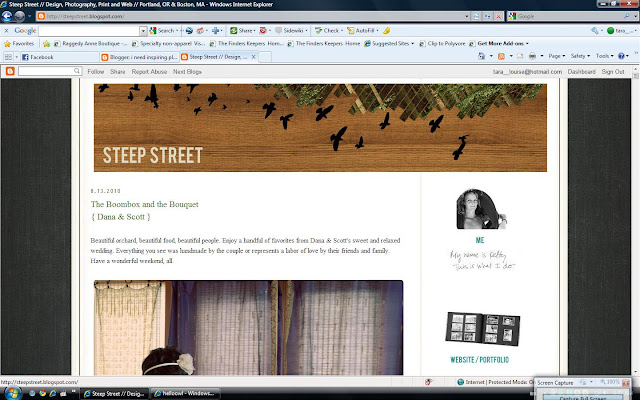Switch to the Facebook tab

click(x=58, y=57)
